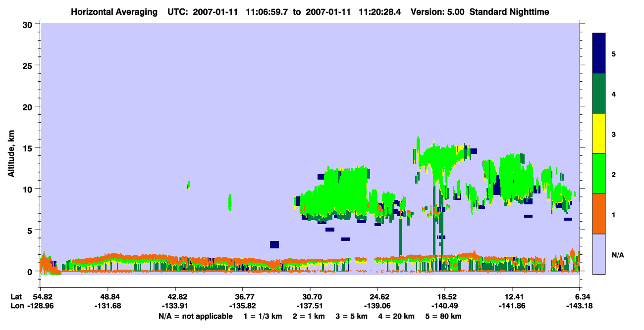Click the y-axis tick label 15

(x=29, y=148)
